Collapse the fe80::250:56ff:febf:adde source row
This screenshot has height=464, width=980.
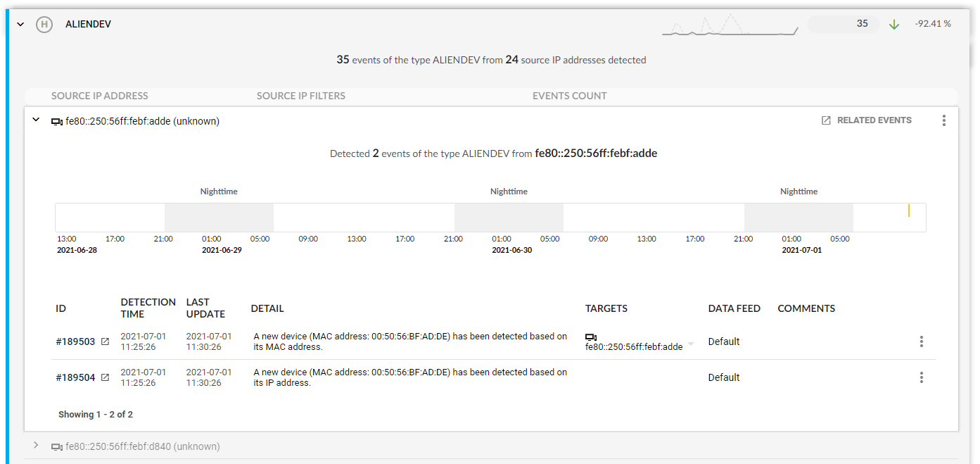pyautogui.click(x=36, y=120)
